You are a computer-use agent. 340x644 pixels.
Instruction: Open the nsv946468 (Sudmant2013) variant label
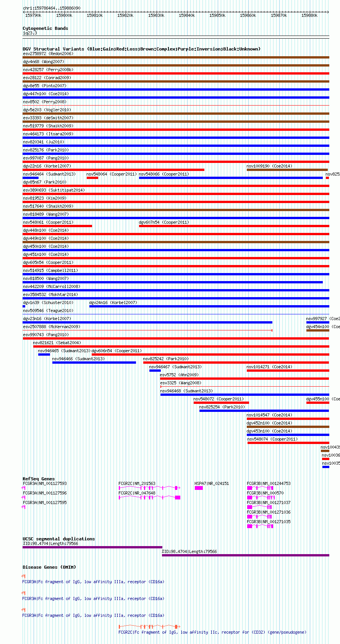click(x=186, y=391)
